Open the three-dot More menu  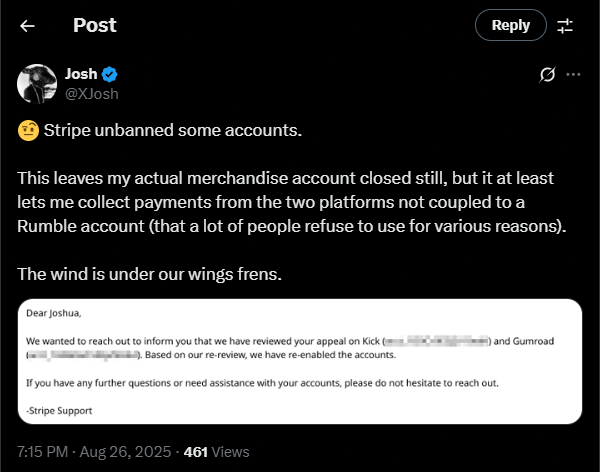tap(573, 75)
